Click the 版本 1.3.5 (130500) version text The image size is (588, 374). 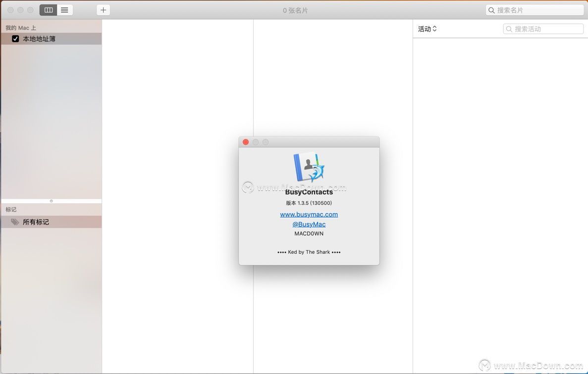pos(309,203)
